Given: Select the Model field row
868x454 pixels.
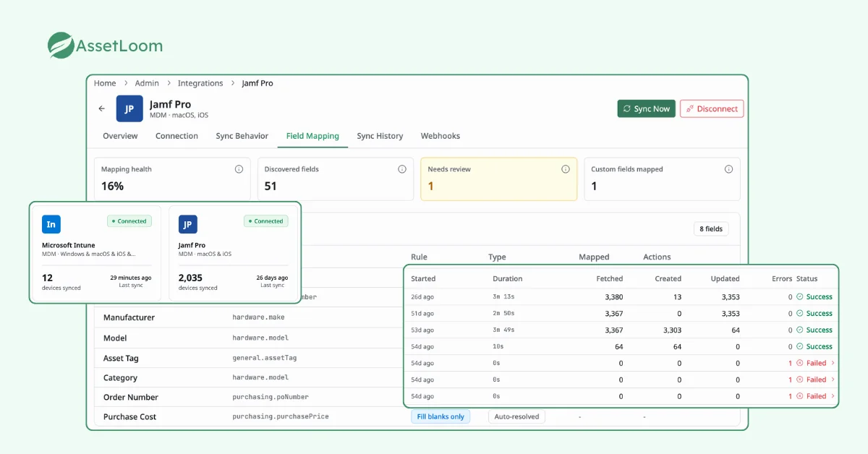Looking at the screenshot, I should (x=247, y=338).
